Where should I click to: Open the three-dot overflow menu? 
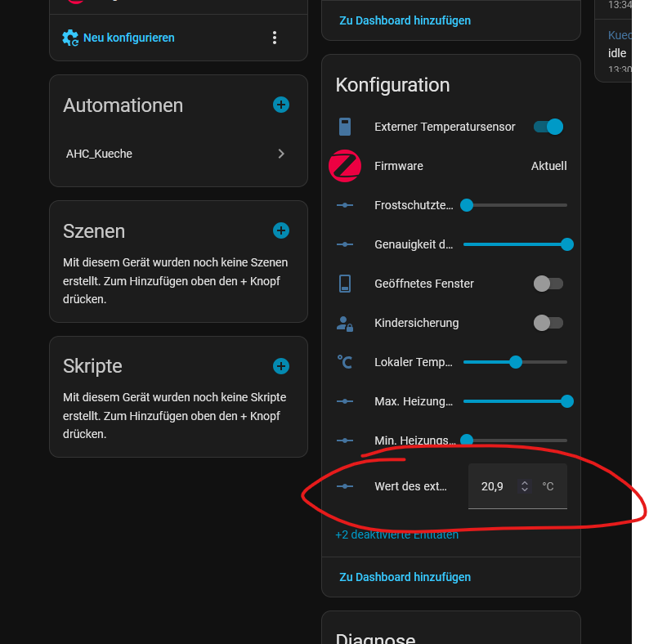275,38
